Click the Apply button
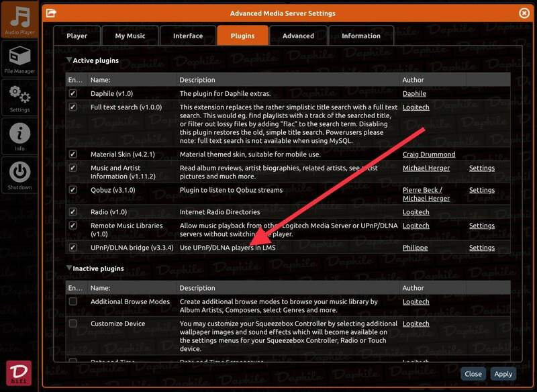 pos(503,374)
